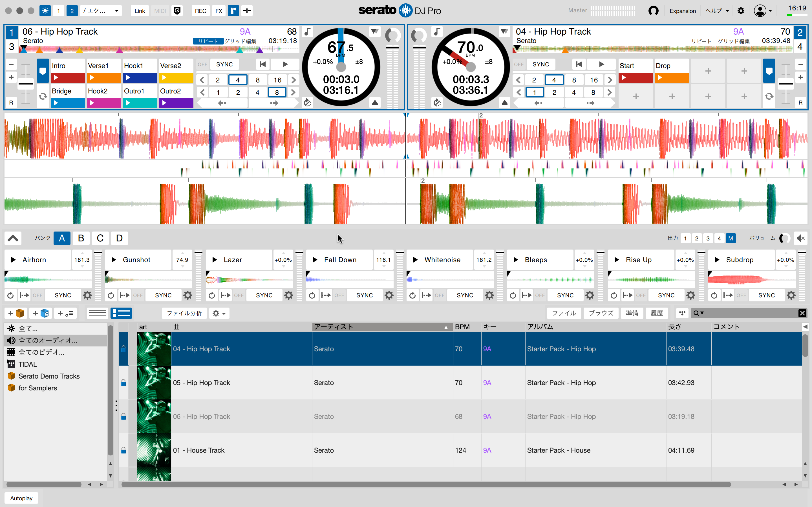
Task: Open the ヘルプ dropdown menu
Action: tap(716, 10)
